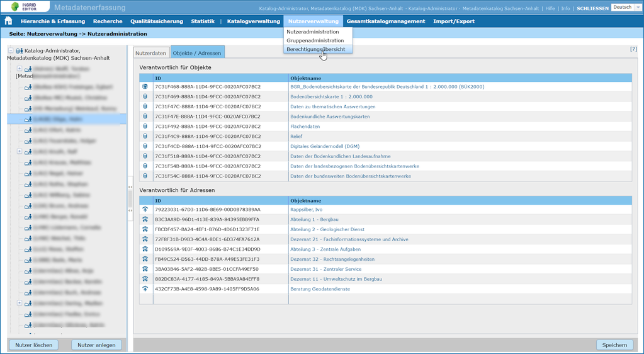
Task: Click the splitter handle between tree and content
Action: tap(130, 198)
